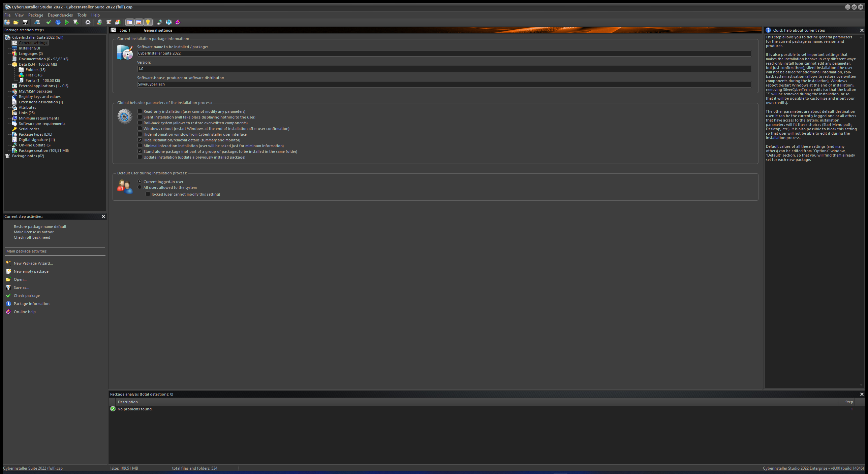Open the Help menu
Screen dimensions: 868x474
95,15
